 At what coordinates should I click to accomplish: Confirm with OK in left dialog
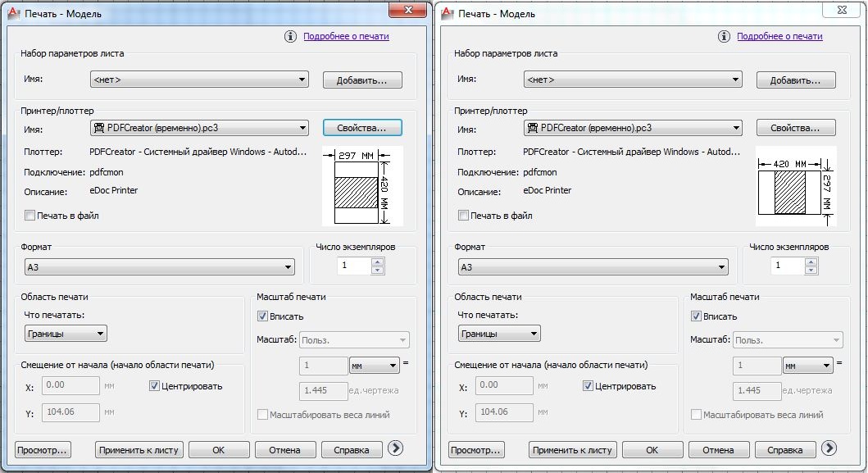(219, 450)
